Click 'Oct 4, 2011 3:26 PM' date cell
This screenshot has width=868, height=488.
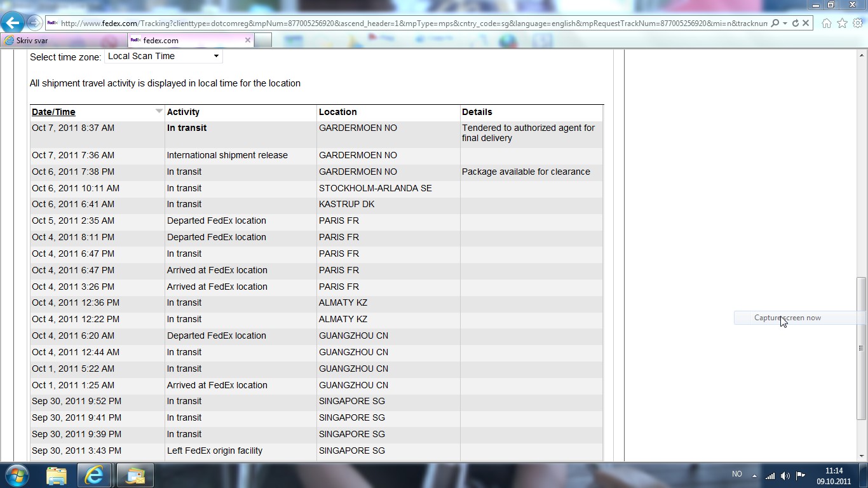coord(73,287)
